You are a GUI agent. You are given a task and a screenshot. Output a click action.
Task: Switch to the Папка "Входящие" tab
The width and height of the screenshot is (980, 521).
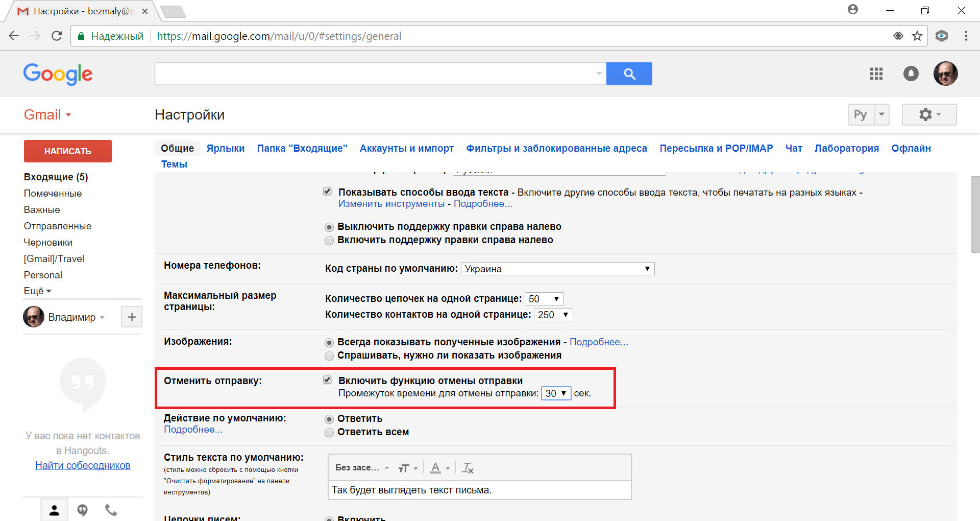302,148
